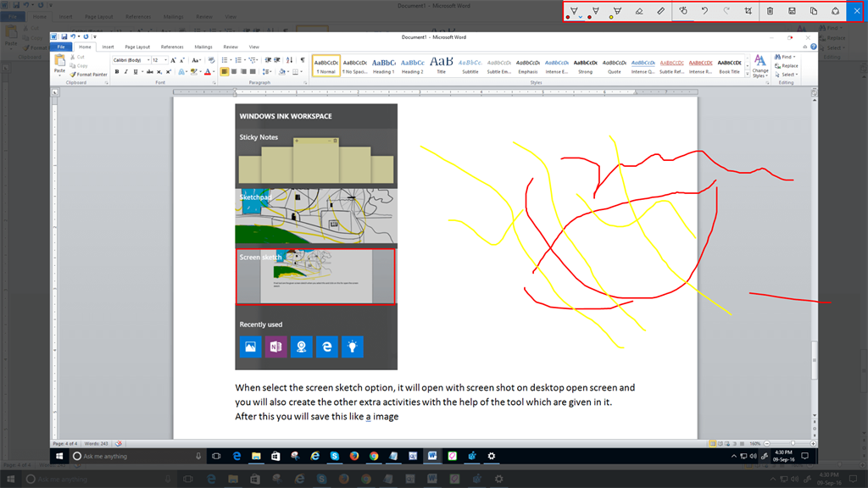The image size is (868, 488).
Task: Click proofing errors icon in Word status bar
Action: [119, 444]
